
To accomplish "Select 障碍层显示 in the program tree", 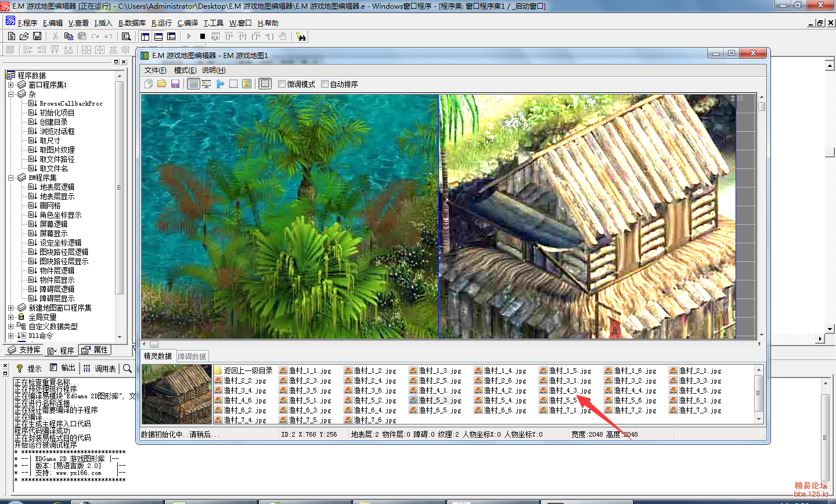I will click(x=57, y=298).
